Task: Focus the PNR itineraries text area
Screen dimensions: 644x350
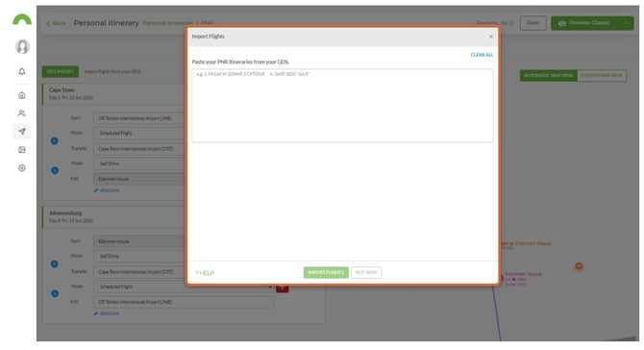Action: (342, 106)
